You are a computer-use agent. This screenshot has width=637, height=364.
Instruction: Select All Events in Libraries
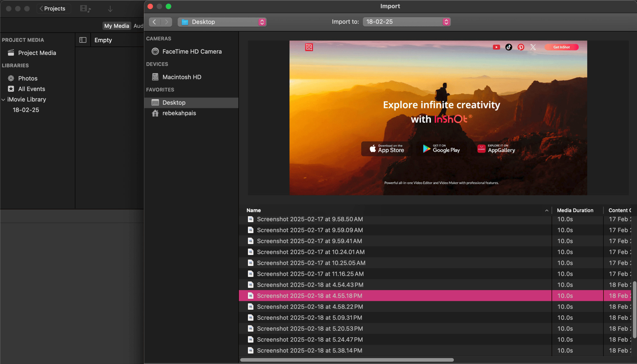[32, 89]
